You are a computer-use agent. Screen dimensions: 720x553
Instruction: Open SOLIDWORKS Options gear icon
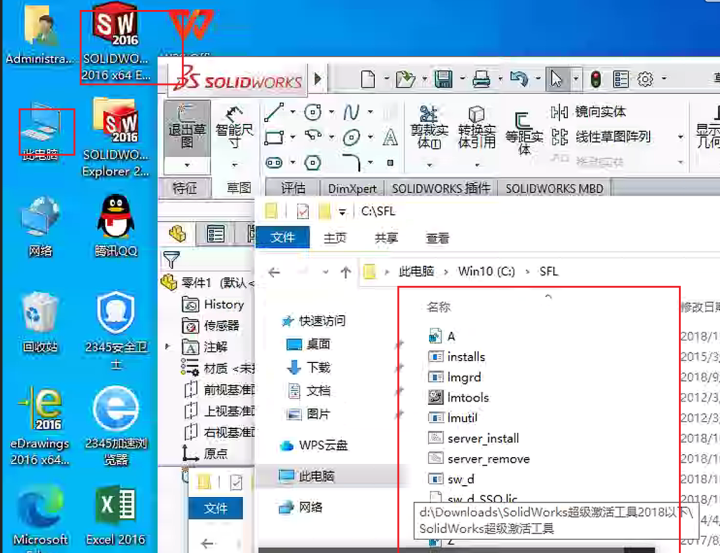[645, 79]
